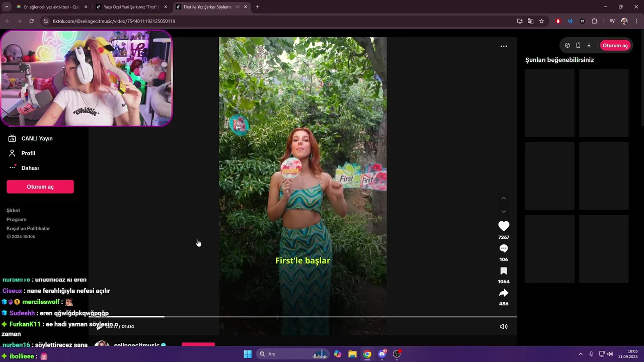Reload the page
The height and width of the screenshot is (362, 644).
pyautogui.click(x=31, y=21)
